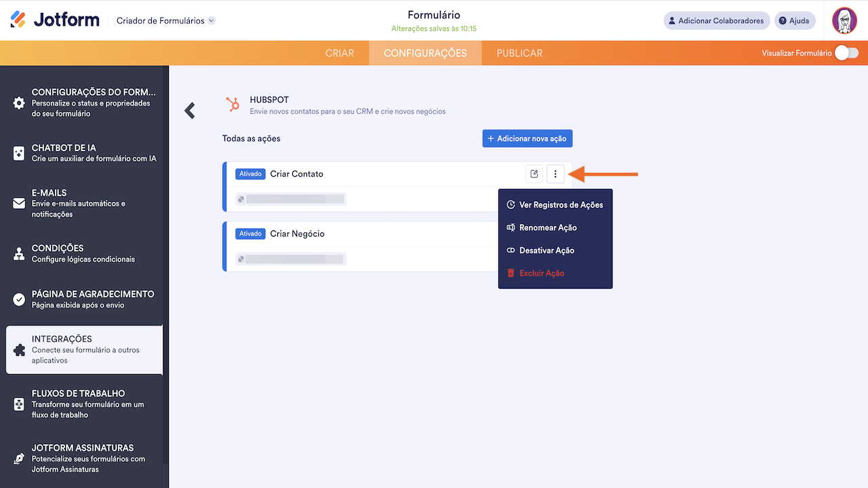Open the Condições sidebar section

pos(84,253)
